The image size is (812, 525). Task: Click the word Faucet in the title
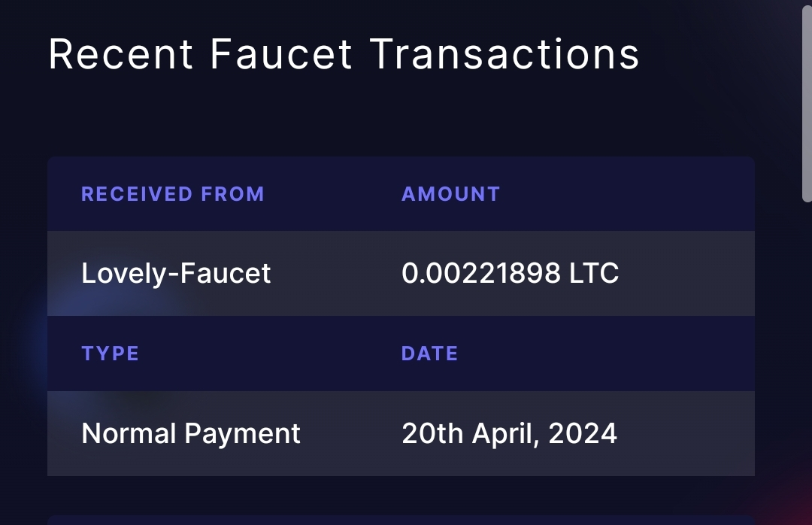click(281, 54)
